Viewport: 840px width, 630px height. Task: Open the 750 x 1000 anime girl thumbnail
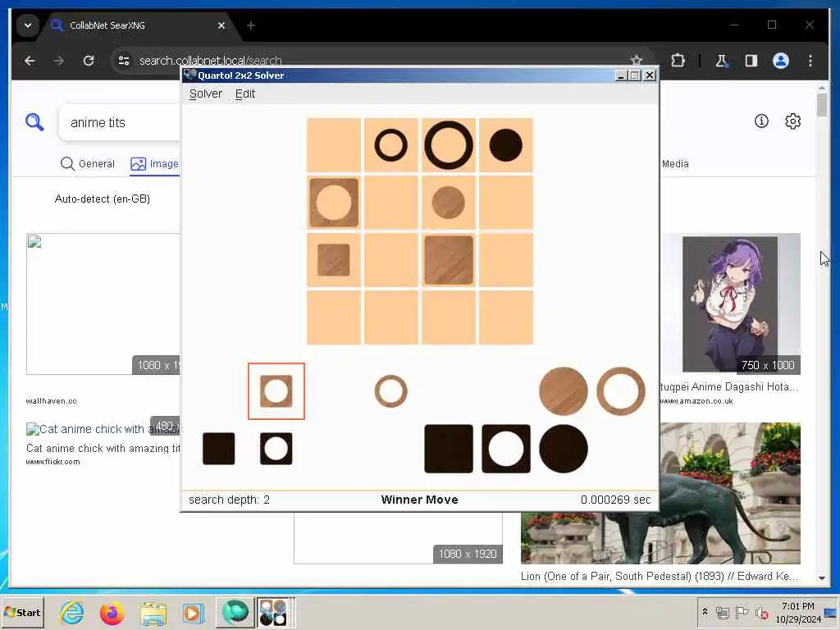pos(730,304)
